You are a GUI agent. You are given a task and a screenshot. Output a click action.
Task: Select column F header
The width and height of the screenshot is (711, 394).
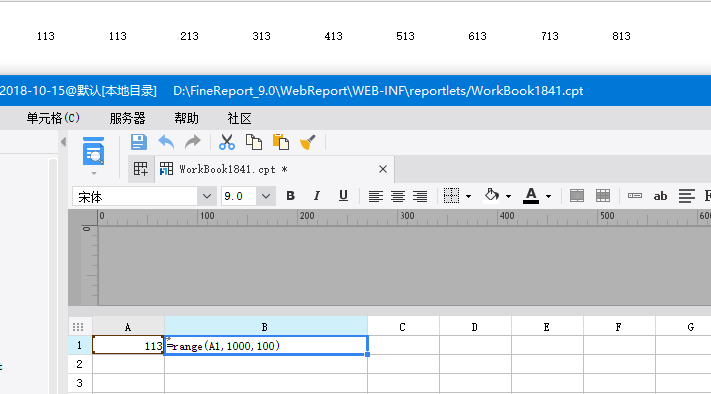point(619,327)
